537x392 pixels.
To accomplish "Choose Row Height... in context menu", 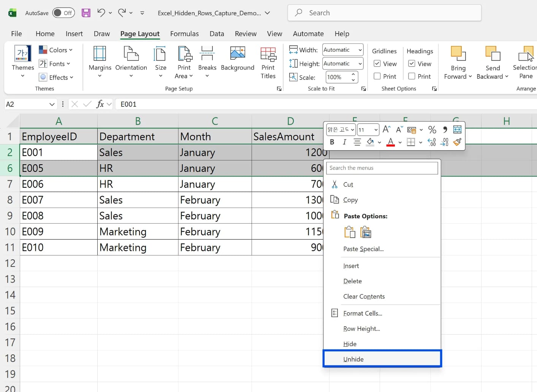I will pos(361,329).
